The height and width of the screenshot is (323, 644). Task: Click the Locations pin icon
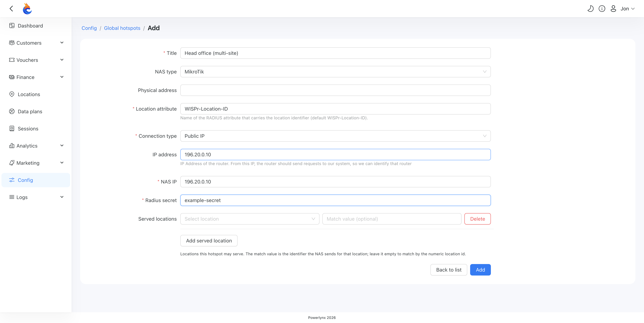[x=12, y=94]
